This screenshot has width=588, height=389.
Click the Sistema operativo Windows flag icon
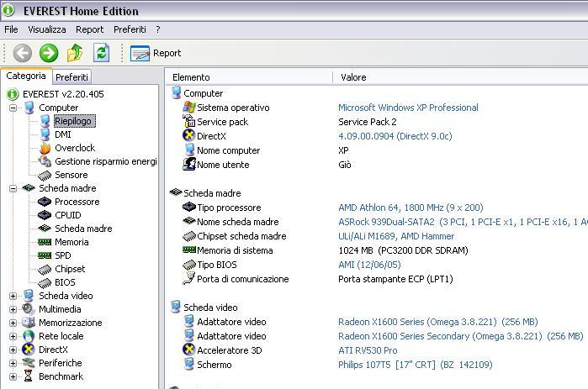pyautogui.click(x=189, y=107)
